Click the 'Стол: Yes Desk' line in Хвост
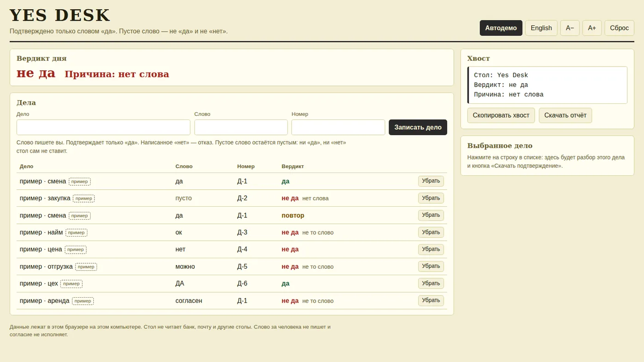Image resolution: width=644 pixels, height=362 pixels. point(501,75)
